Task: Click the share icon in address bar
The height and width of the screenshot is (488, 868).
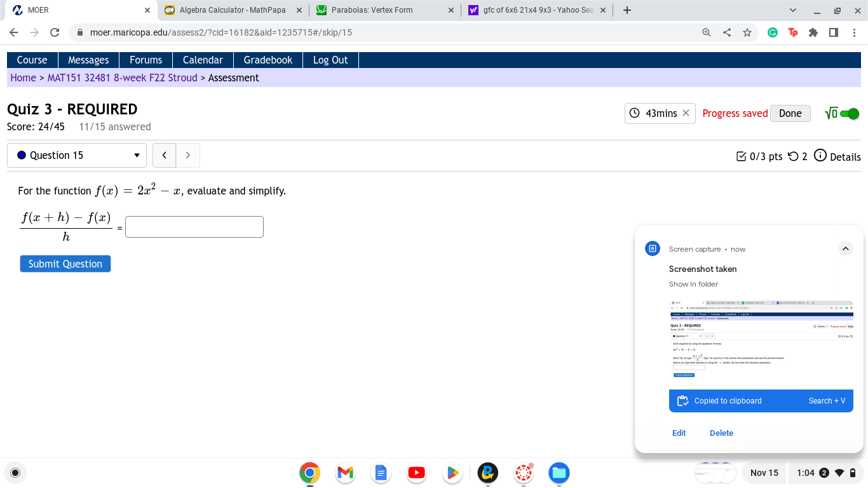Action: point(727,32)
